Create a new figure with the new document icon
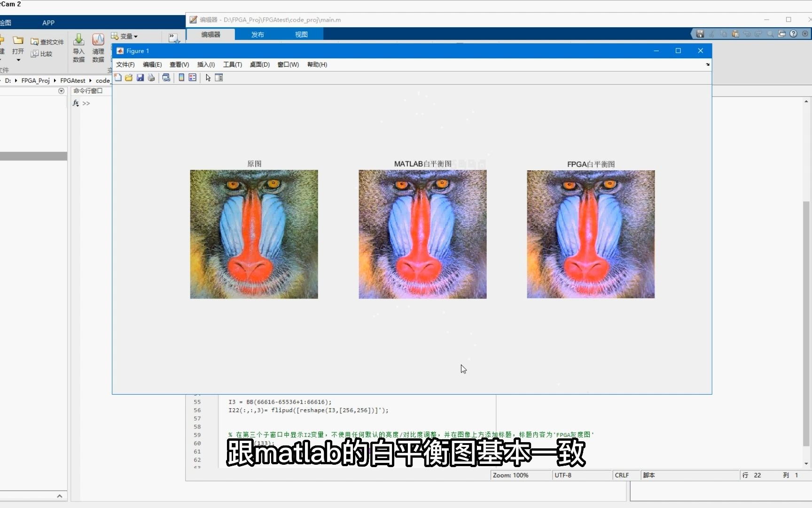The height and width of the screenshot is (508, 812). pyautogui.click(x=118, y=78)
